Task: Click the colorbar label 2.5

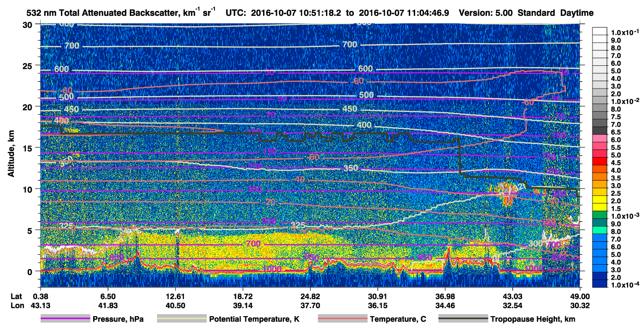Action: (617, 193)
